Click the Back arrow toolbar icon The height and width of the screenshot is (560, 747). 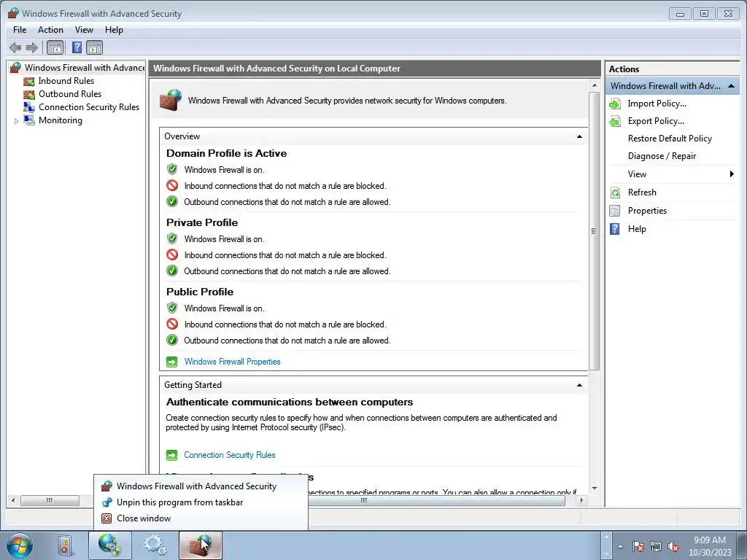click(x=15, y=47)
